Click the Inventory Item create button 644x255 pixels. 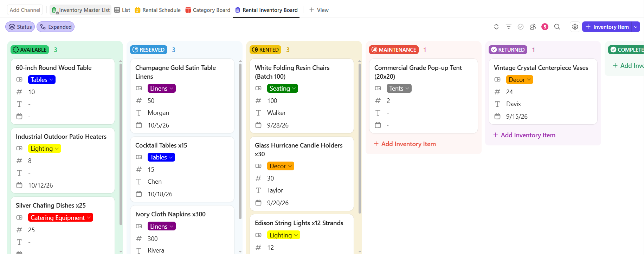click(607, 27)
